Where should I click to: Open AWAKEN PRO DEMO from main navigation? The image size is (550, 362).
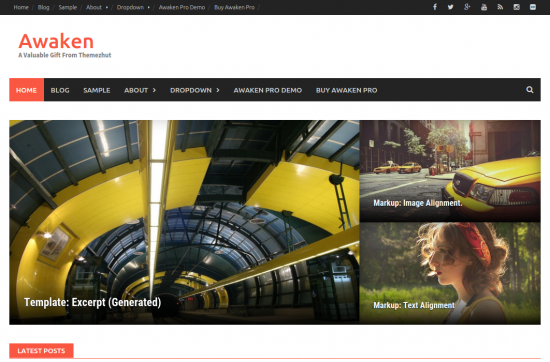[x=268, y=90]
